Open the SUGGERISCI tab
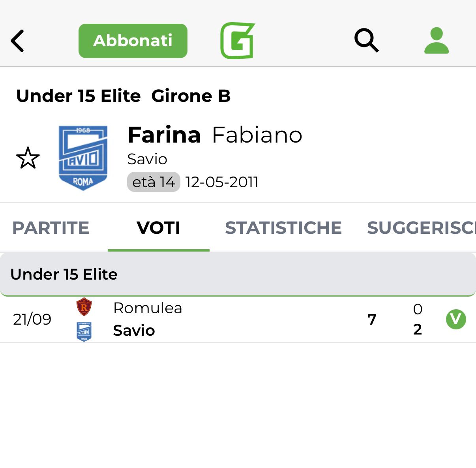This screenshot has height=468, width=476. point(422,228)
